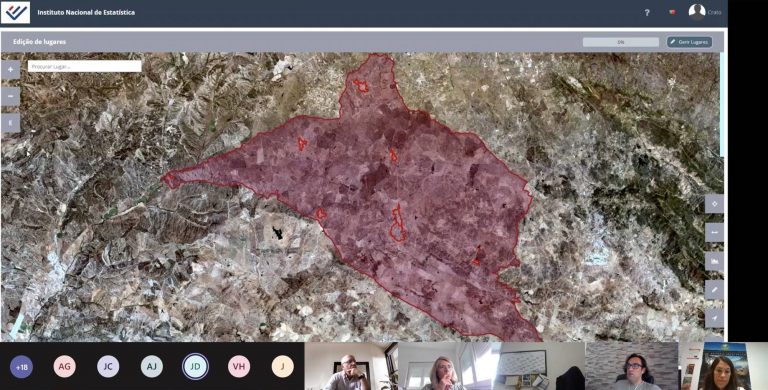Focus the Procurar Lugar search field

coord(85,66)
